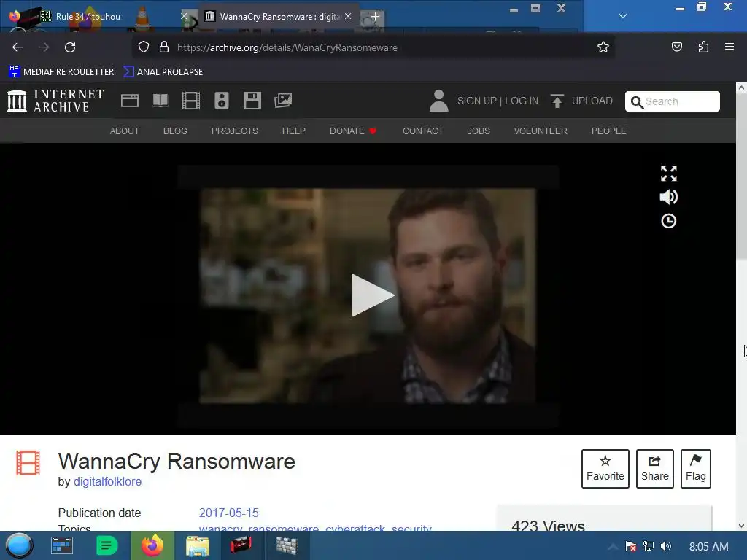
Task: Mute the video player volume
Action: 669,197
